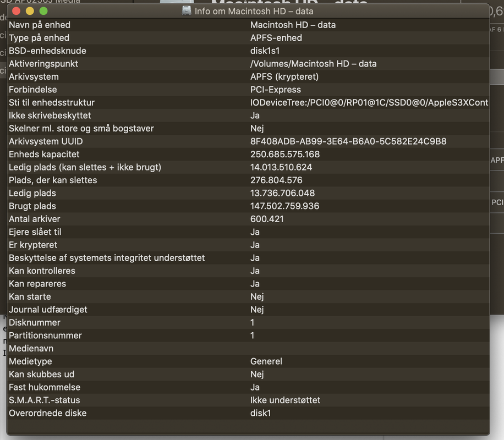Screen dimensions: 504x440
Task: Select 'Ja' in Kan kontrolleres row
Action: [x=255, y=271]
